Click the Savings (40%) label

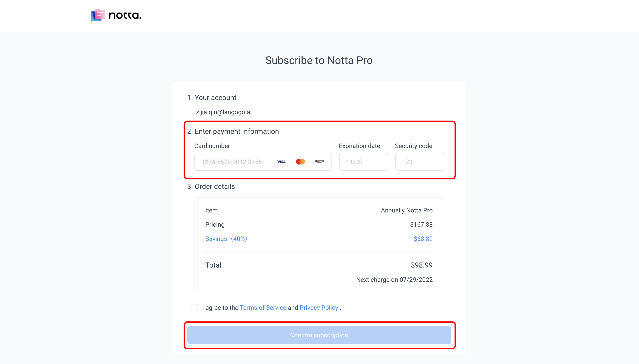coord(226,239)
